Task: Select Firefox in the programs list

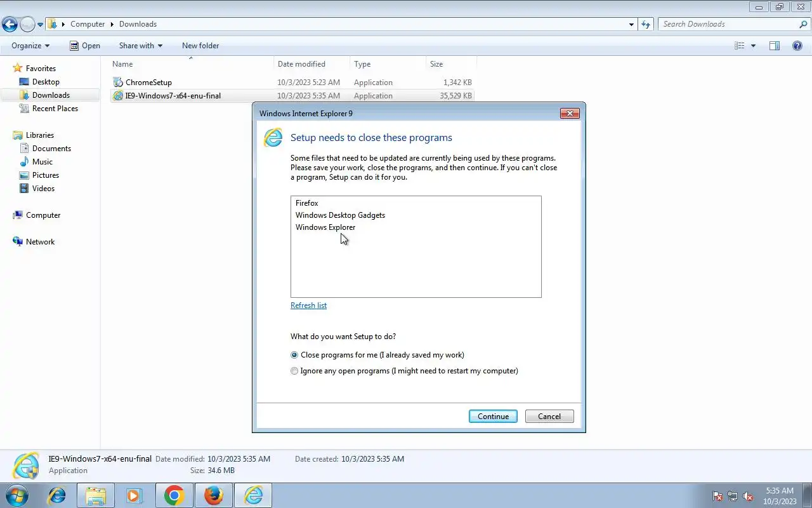Action: click(x=306, y=203)
